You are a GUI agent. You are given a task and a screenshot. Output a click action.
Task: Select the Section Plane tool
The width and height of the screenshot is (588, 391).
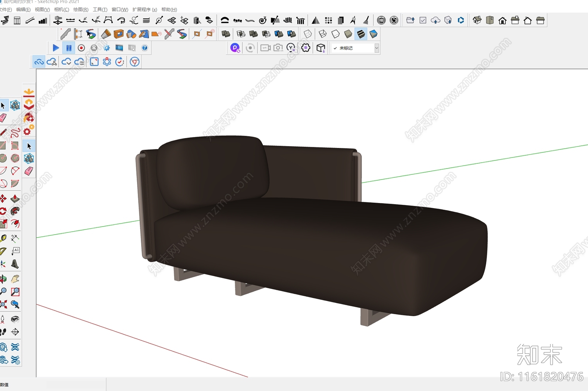[x=15, y=332]
